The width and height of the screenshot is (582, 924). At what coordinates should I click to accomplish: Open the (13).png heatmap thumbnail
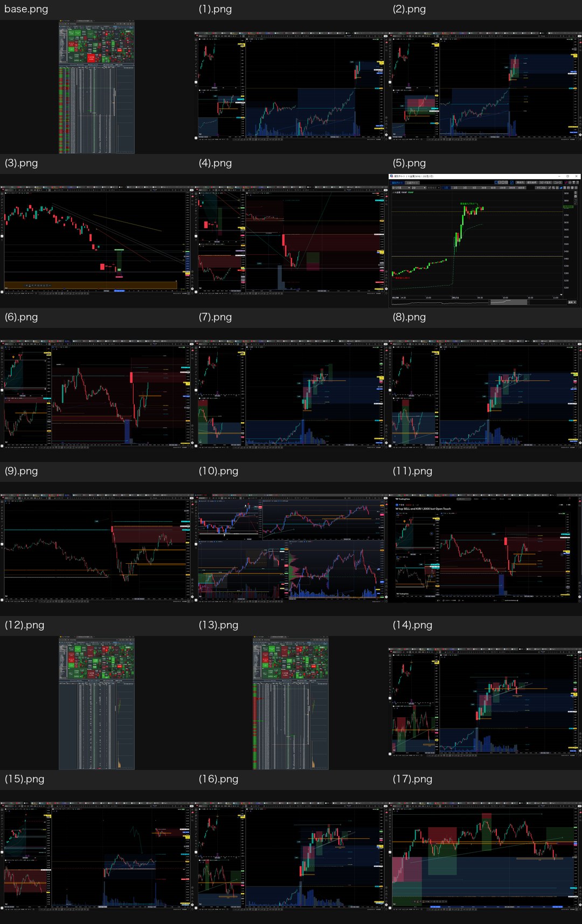click(x=290, y=703)
